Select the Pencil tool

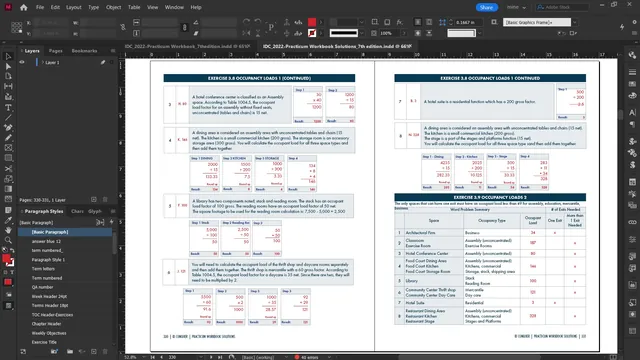pos(8,138)
